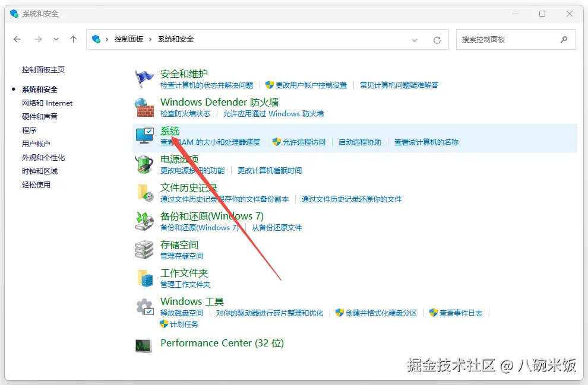Open recent locations dropdown arrow

pyautogui.click(x=56, y=39)
